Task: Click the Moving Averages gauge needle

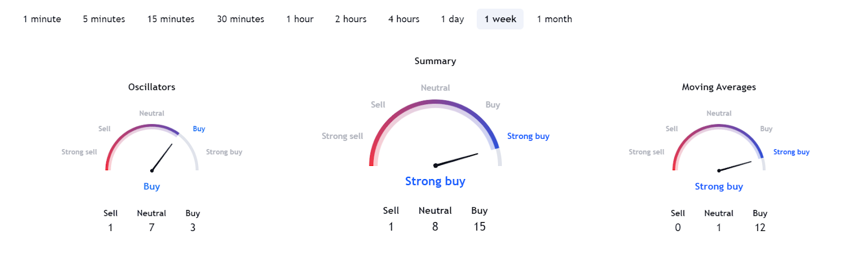Action: coord(735,166)
